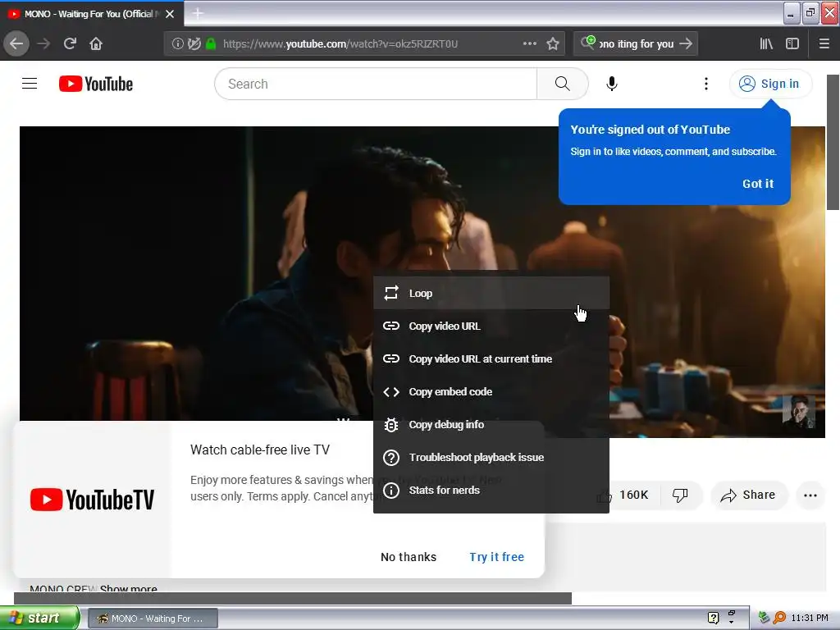The width and height of the screenshot is (840, 630).
Task: Show site information icon in address bar
Action: (x=177, y=43)
